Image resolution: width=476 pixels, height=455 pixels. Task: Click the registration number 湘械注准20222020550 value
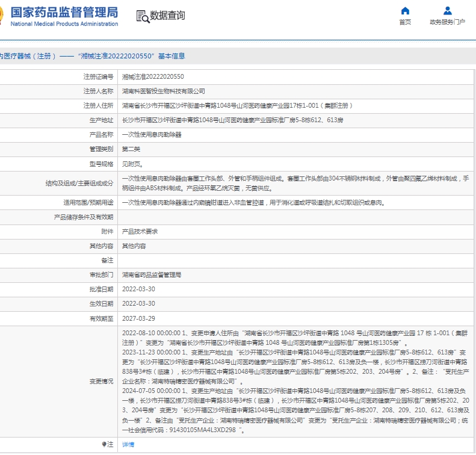[x=153, y=77]
